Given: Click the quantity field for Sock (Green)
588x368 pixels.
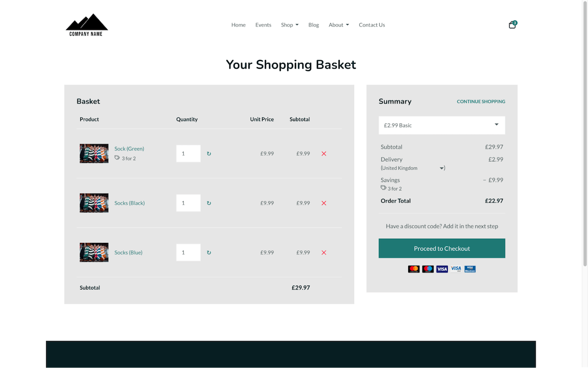Looking at the screenshot, I should (188, 154).
